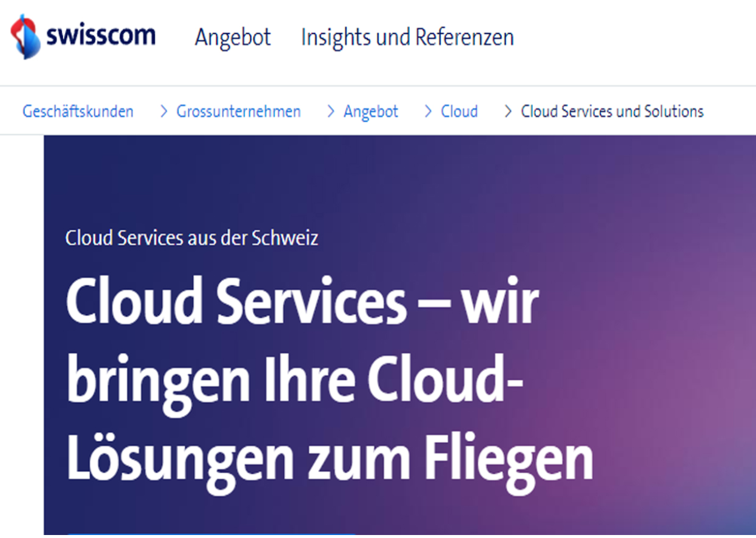
Task: Open the Grossunternehmen breadcrumb link
Action: click(238, 111)
